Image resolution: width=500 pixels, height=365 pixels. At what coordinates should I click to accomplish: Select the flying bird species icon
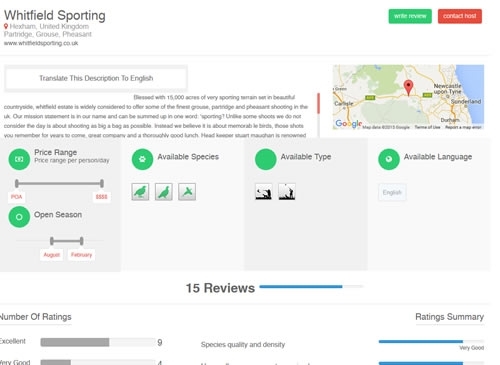click(187, 192)
